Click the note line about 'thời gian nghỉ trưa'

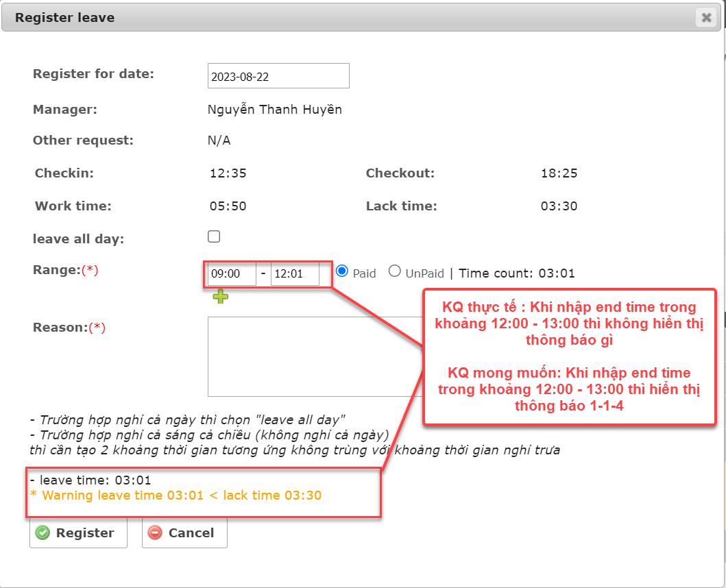point(295,450)
